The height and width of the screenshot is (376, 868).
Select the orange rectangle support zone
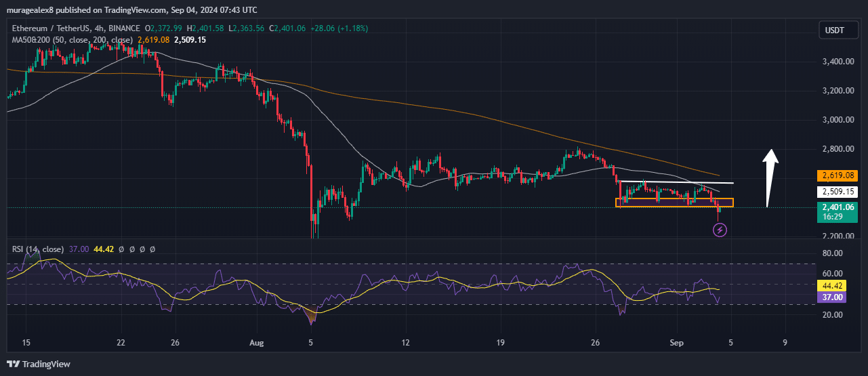tap(674, 203)
